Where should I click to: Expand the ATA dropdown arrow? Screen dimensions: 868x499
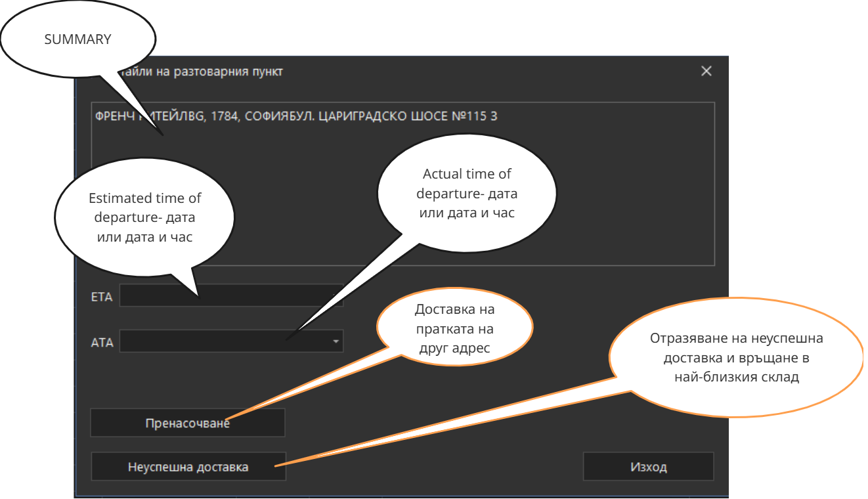336,341
